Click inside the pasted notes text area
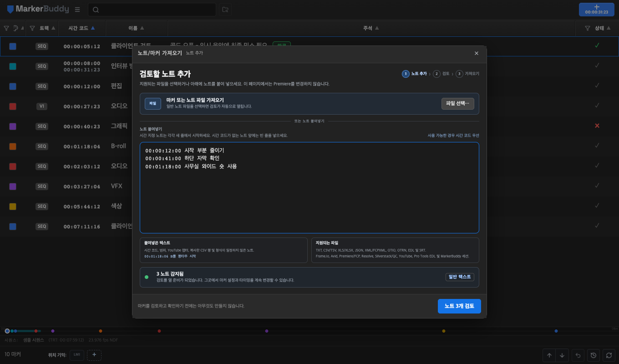 pos(309,187)
